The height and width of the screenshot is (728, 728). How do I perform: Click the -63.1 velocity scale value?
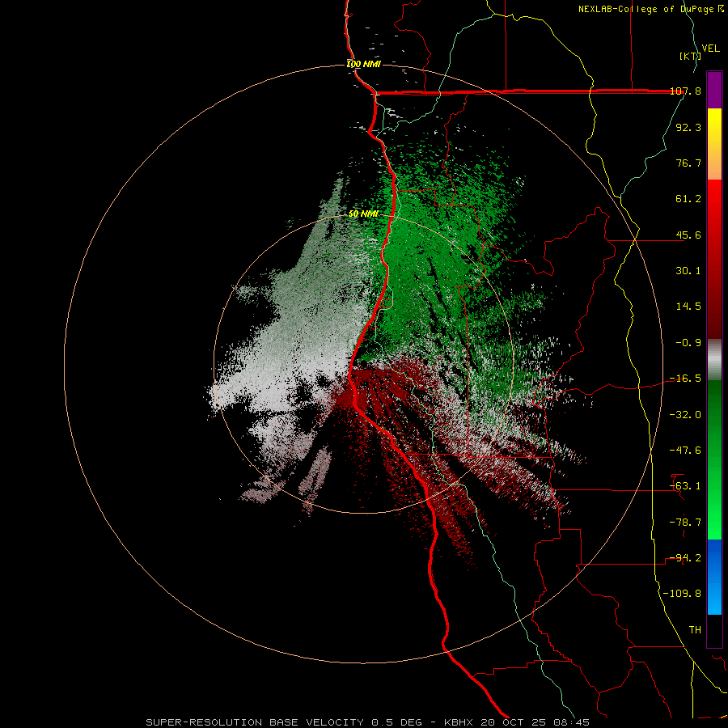(x=685, y=486)
